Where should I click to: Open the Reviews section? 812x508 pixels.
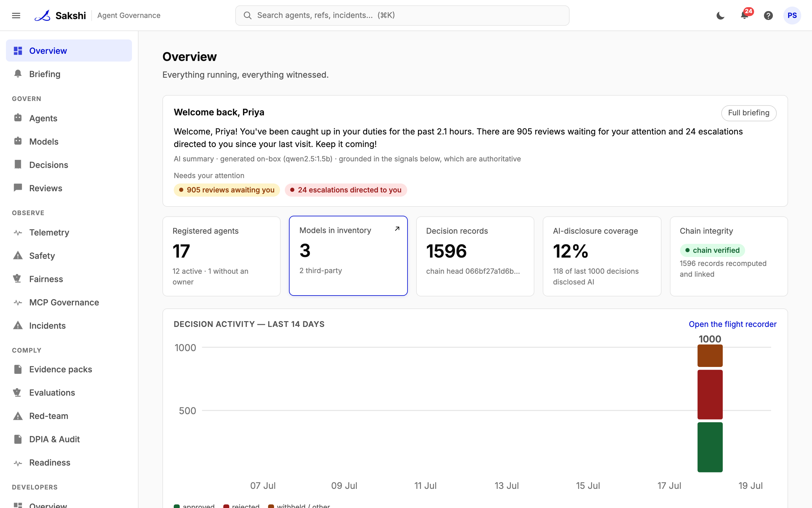coord(69,188)
